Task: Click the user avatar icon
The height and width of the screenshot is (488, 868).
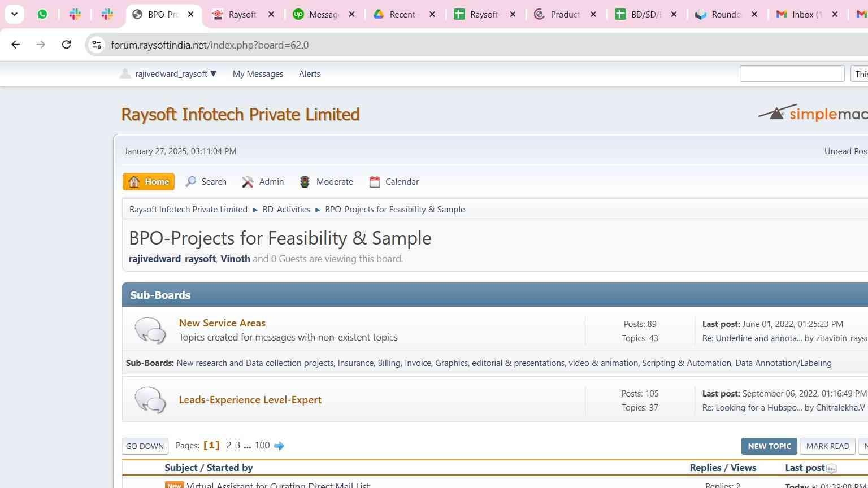Action: click(125, 73)
